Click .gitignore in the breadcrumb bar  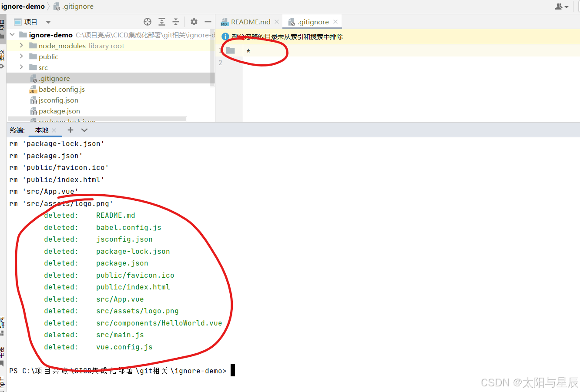tap(78, 6)
